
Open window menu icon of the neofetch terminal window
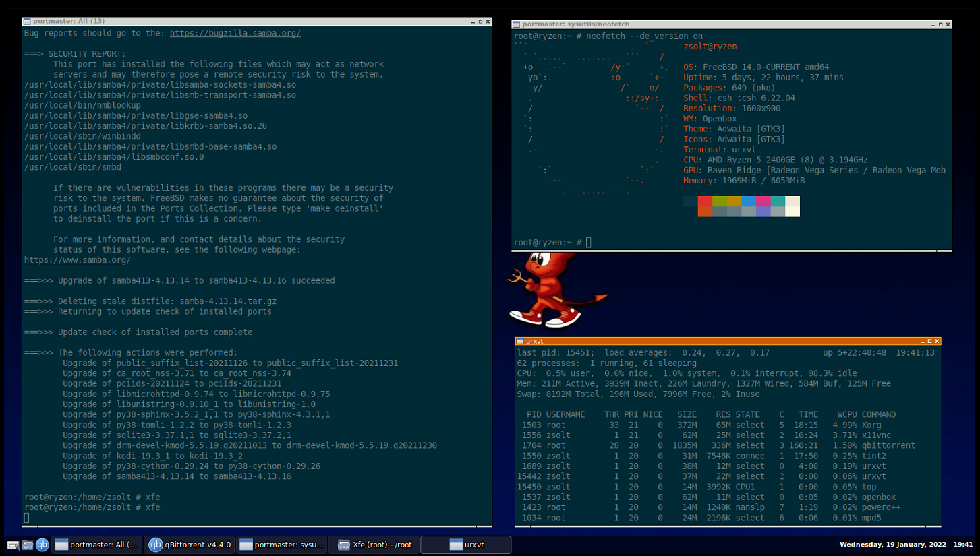517,24
